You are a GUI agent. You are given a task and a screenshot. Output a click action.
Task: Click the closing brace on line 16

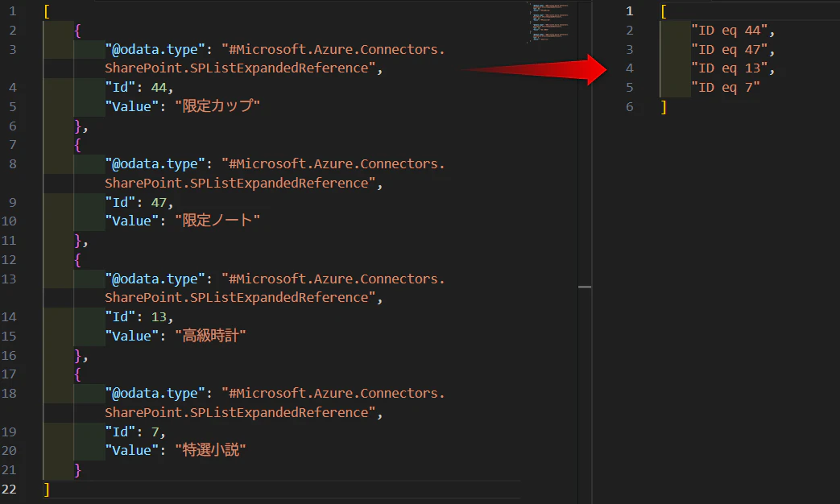click(x=77, y=356)
